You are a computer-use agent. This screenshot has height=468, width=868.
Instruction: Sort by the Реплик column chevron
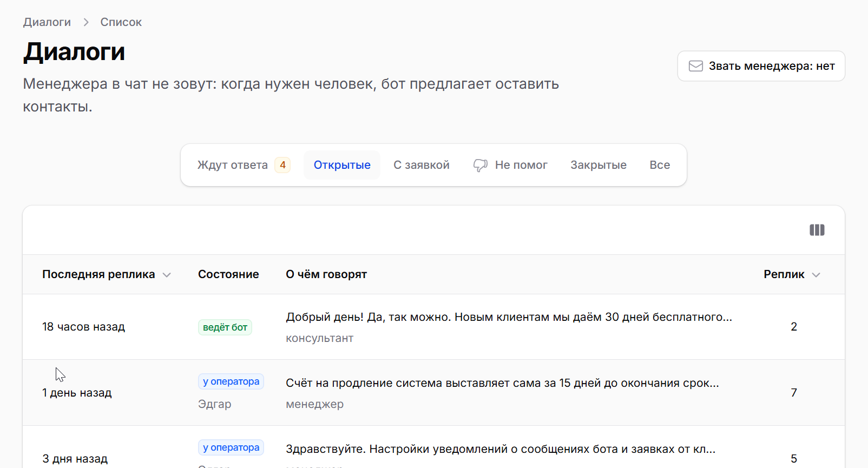click(x=816, y=275)
